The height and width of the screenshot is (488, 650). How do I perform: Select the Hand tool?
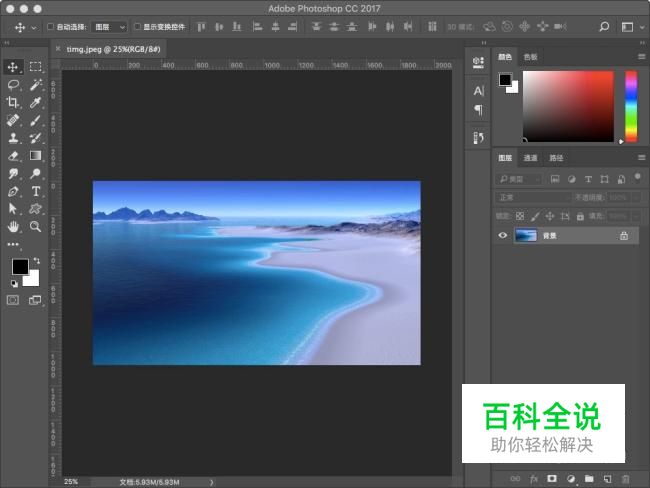[13, 226]
